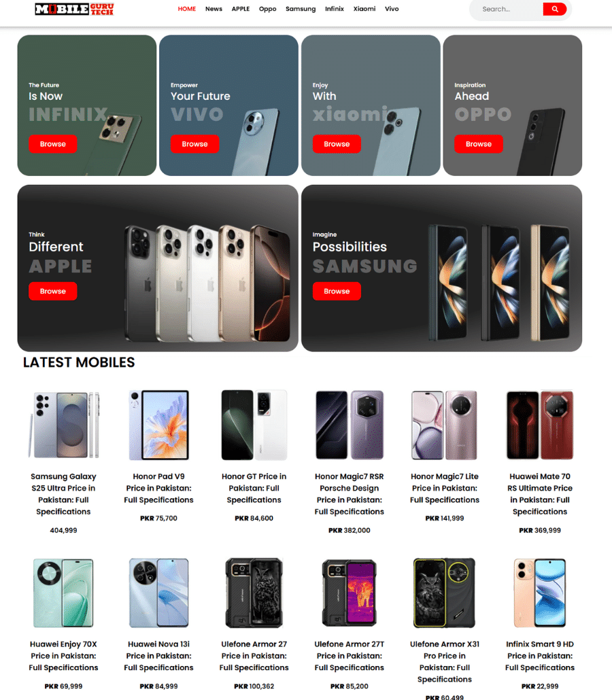The width and height of the screenshot is (612, 700).
Task: Click the Search input field
Action: pos(509,9)
